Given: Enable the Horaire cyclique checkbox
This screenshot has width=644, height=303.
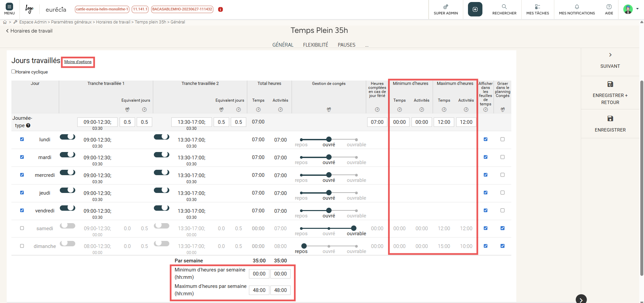Looking at the screenshot, I should (13, 71).
